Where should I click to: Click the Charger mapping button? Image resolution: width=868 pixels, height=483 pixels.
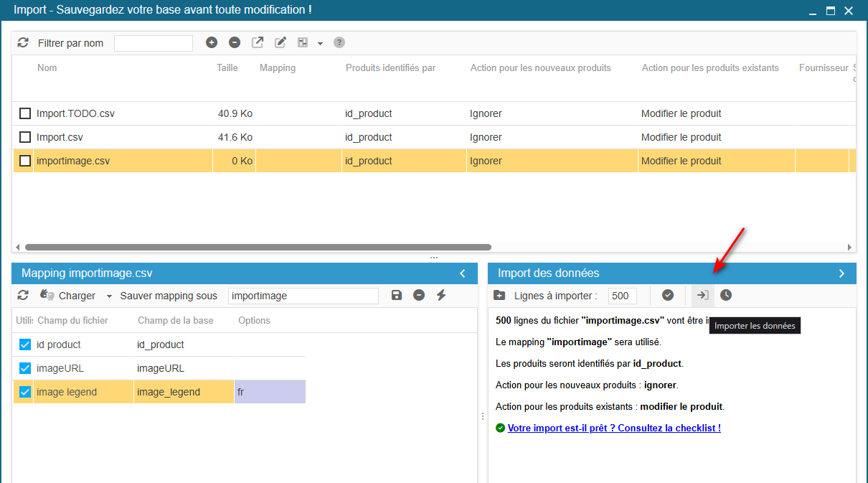pyautogui.click(x=68, y=295)
